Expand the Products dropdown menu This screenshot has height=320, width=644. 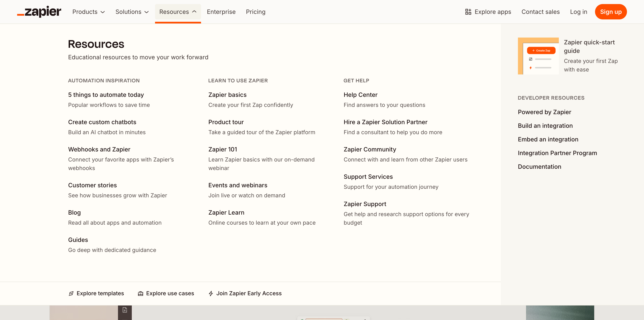[x=89, y=12]
